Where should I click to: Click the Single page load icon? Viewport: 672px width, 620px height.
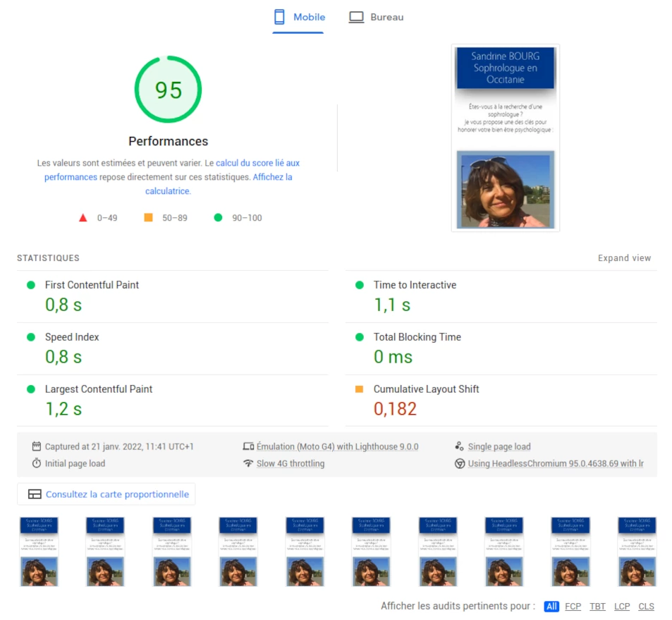click(459, 446)
